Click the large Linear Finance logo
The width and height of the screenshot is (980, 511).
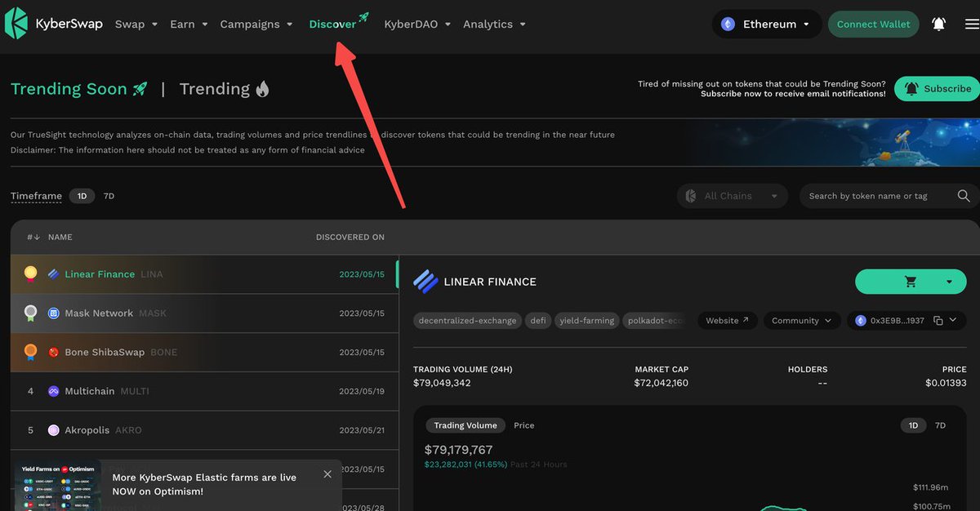425,282
